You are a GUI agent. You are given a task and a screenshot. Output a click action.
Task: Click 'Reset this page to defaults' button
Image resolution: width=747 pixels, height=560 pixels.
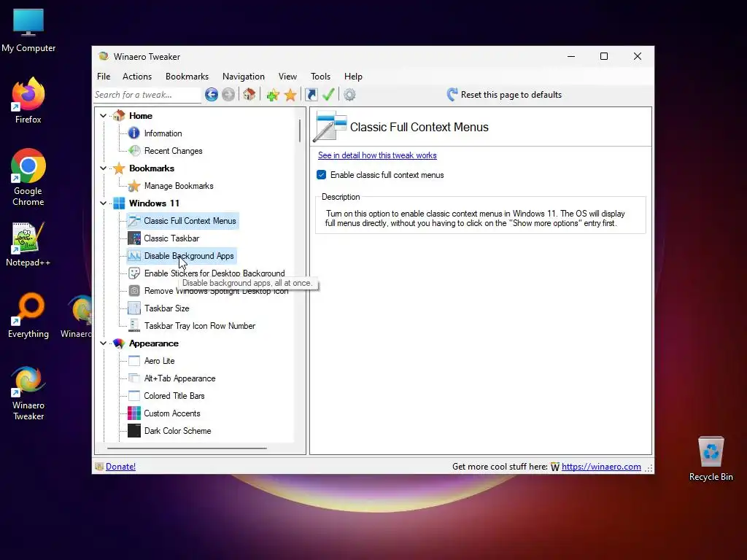pos(504,95)
